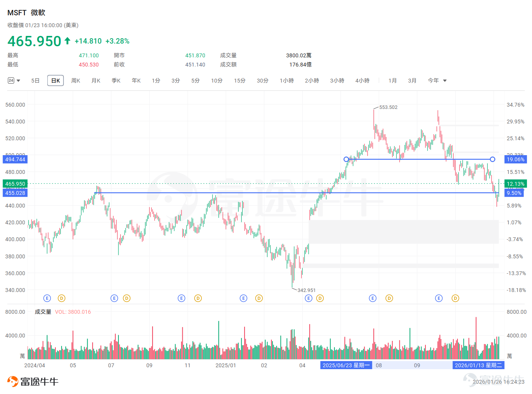Click the MSFT 微軟 stock title
The width and height of the screenshot is (532, 394).
tap(26, 13)
